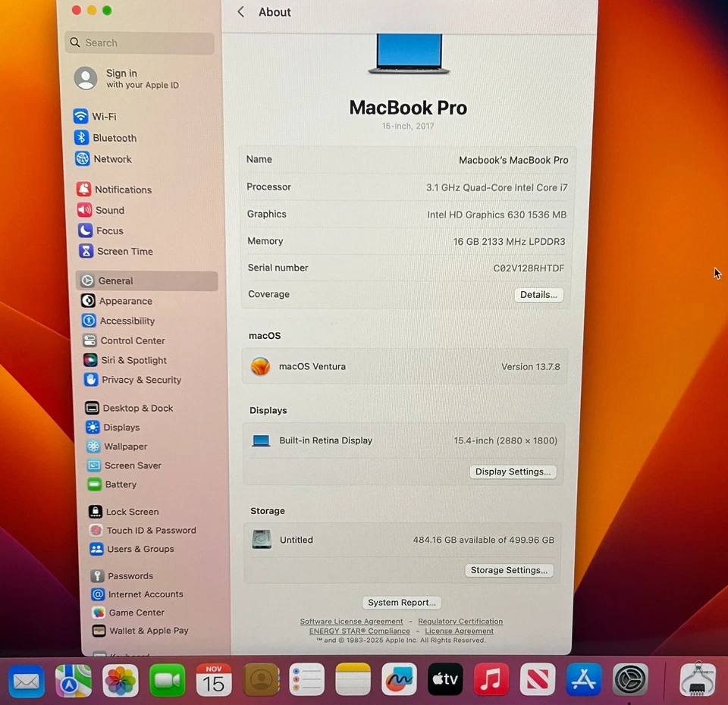This screenshot has height=705, width=728.
Task: Open the System Report
Action: (401, 603)
